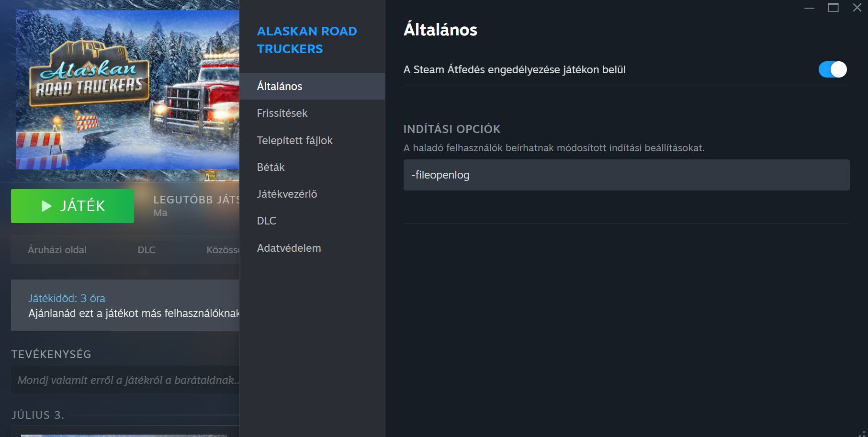
Task: Click the Közösség link in game navigation
Action: (222, 250)
